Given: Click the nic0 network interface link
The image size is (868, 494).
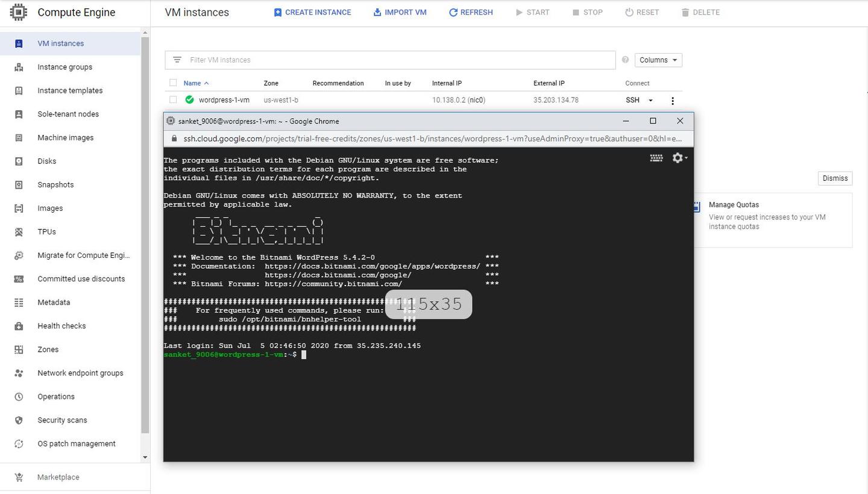Looking at the screenshot, I should tap(477, 100).
